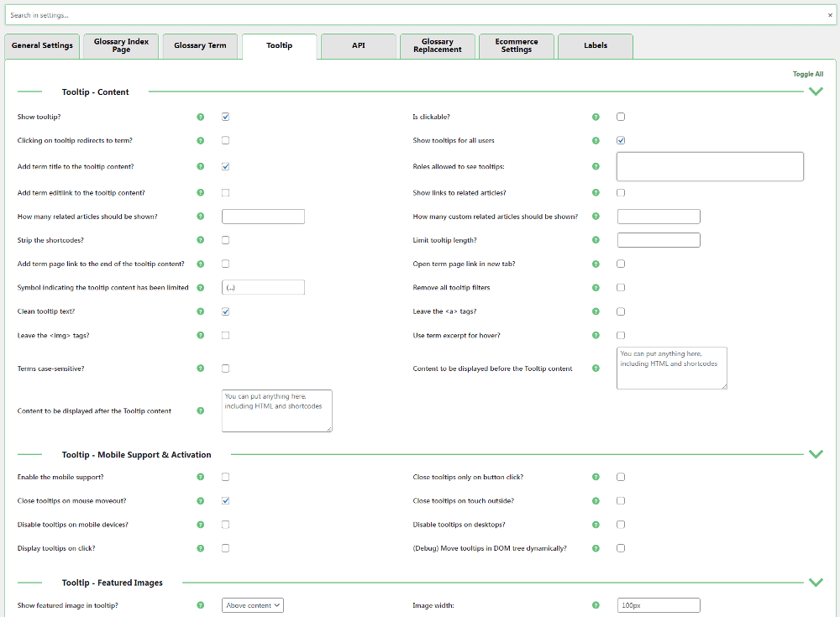Viewport: 840px width, 617px height.
Task: Click the Toggle All link
Action: 807,74
